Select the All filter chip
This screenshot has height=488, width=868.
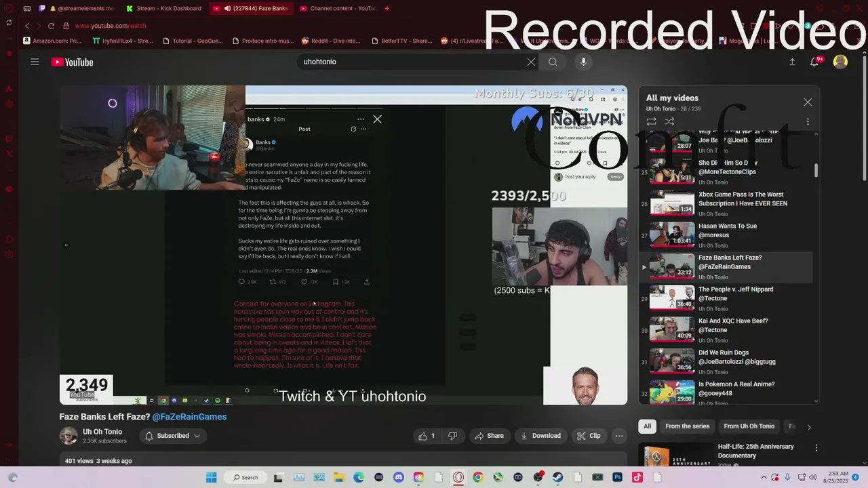point(648,426)
